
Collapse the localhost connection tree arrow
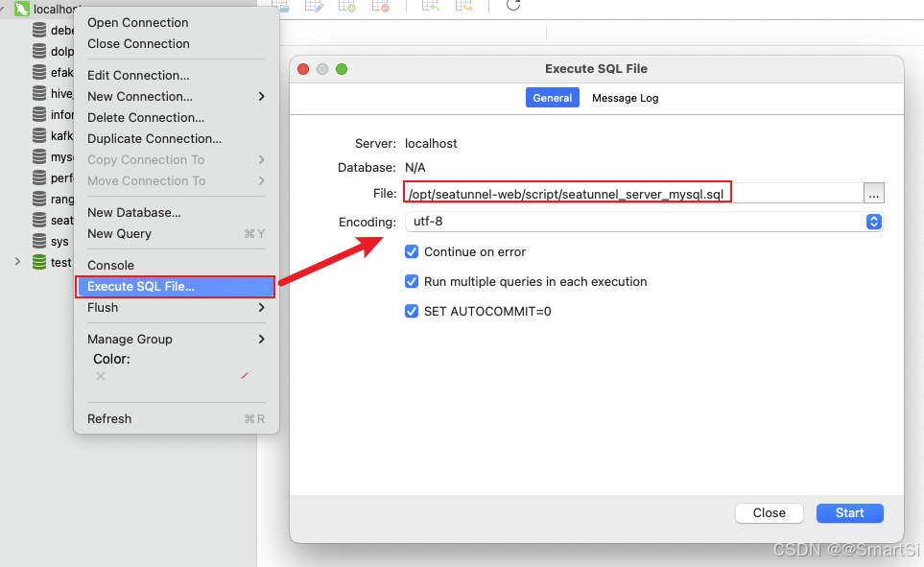tap(3, 9)
